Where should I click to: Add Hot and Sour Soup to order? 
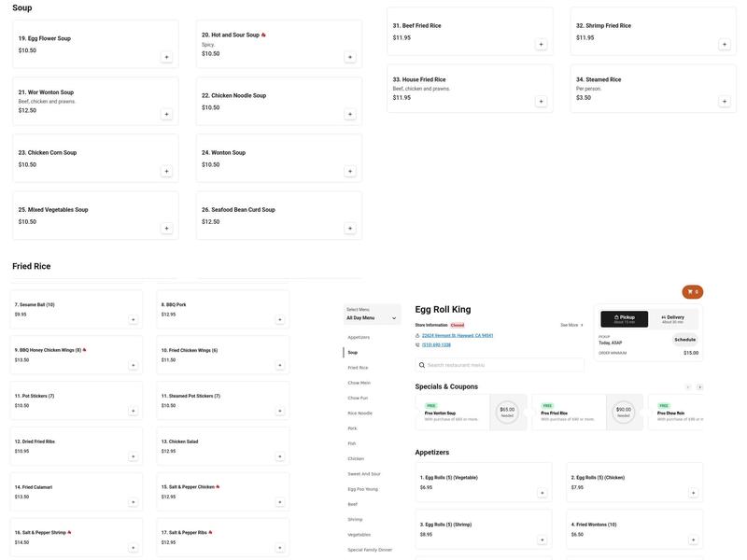[350, 57]
